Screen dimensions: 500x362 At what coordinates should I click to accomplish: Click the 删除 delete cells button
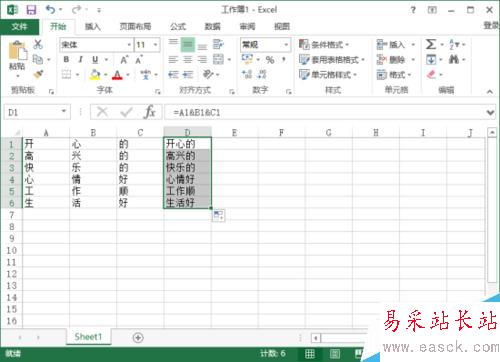(x=396, y=60)
